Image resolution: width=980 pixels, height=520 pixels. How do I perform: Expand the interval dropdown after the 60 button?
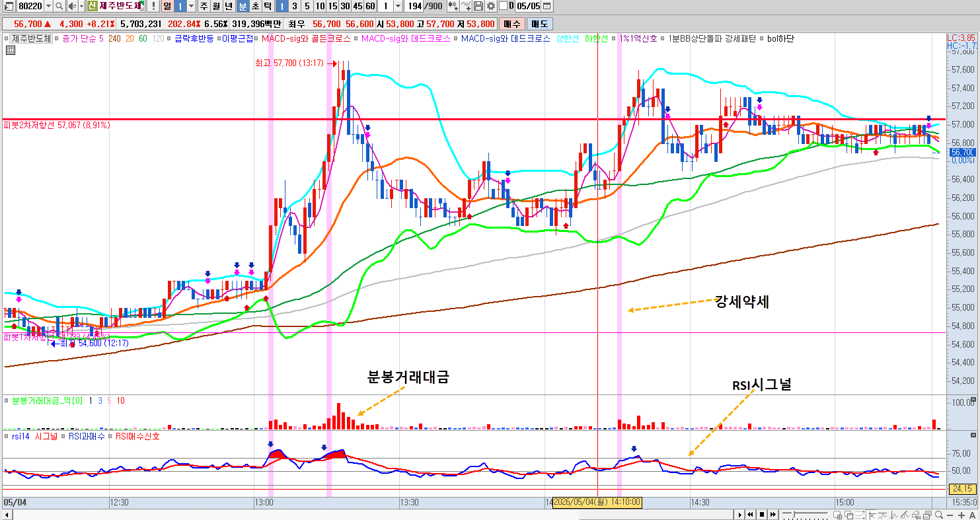[398, 6]
